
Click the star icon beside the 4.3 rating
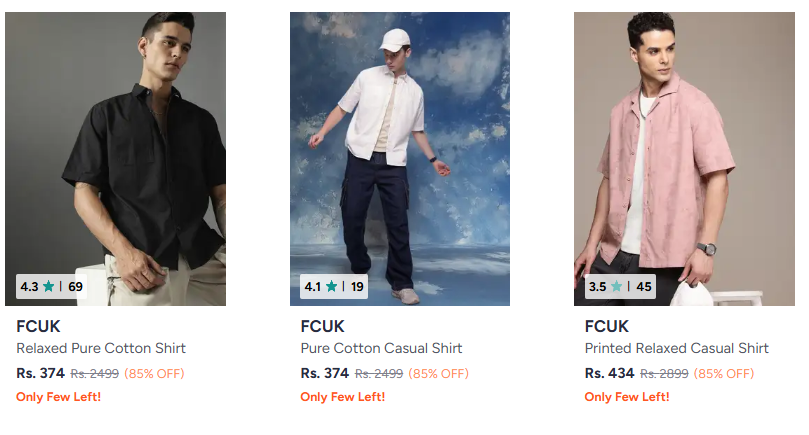click(48, 286)
